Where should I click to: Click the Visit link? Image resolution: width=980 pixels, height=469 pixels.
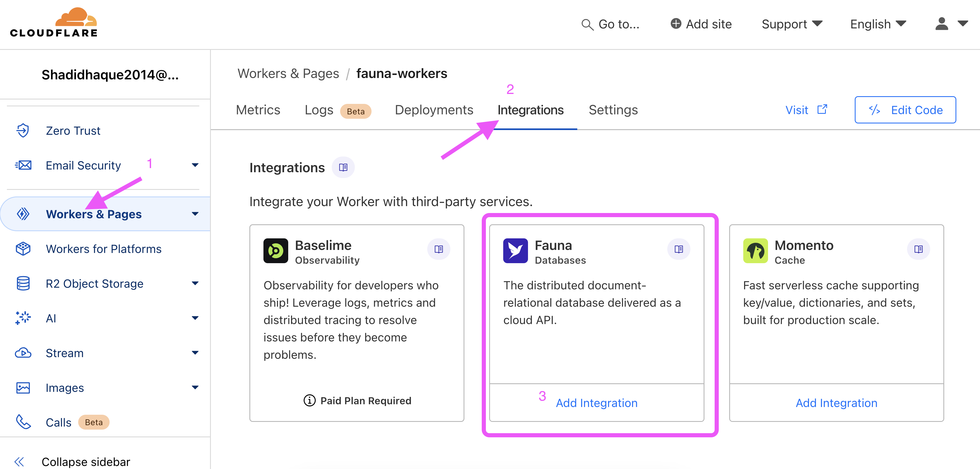(797, 110)
